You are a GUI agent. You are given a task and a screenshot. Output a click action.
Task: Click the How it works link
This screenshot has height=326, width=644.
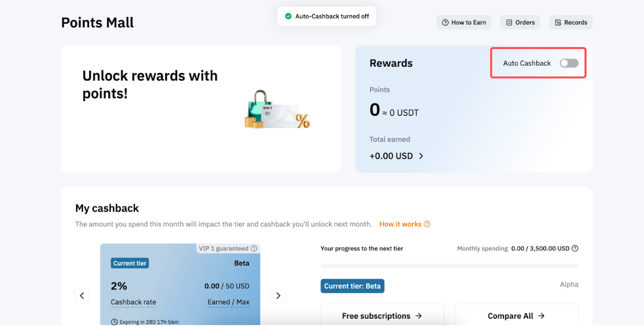click(400, 224)
